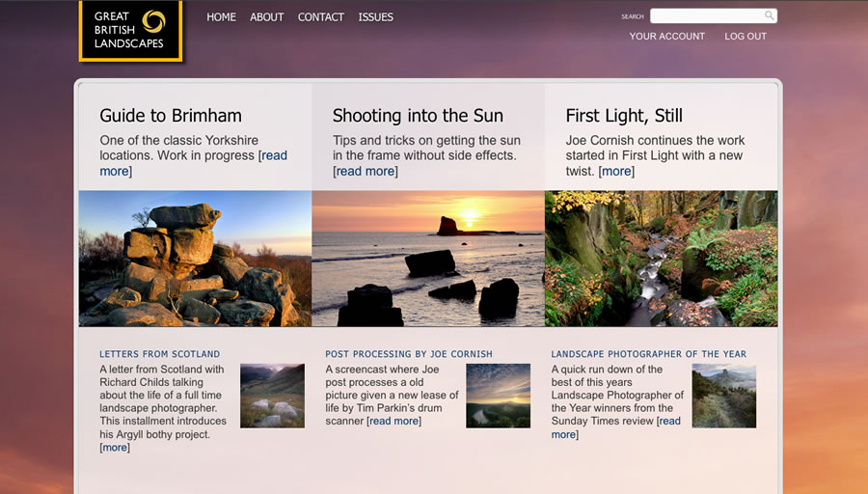
Task: Click more link under First Light, Still
Action: point(616,171)
